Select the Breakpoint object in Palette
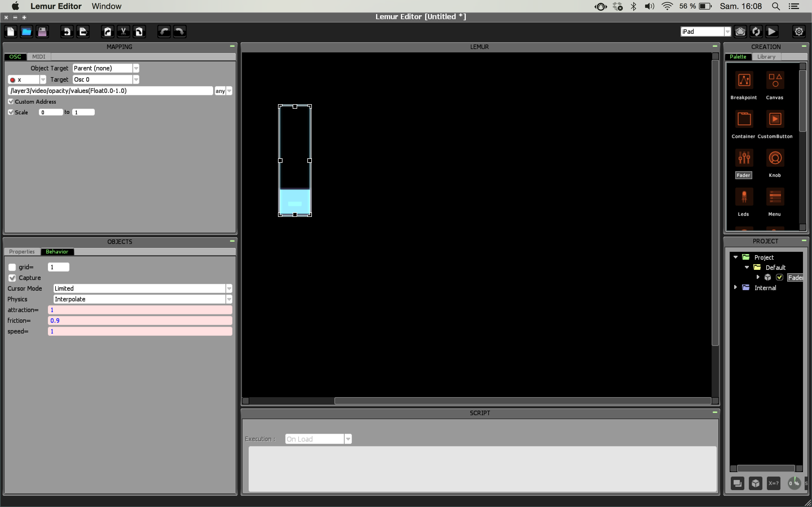This screenshot has height=507, width=812. (744, 81)
